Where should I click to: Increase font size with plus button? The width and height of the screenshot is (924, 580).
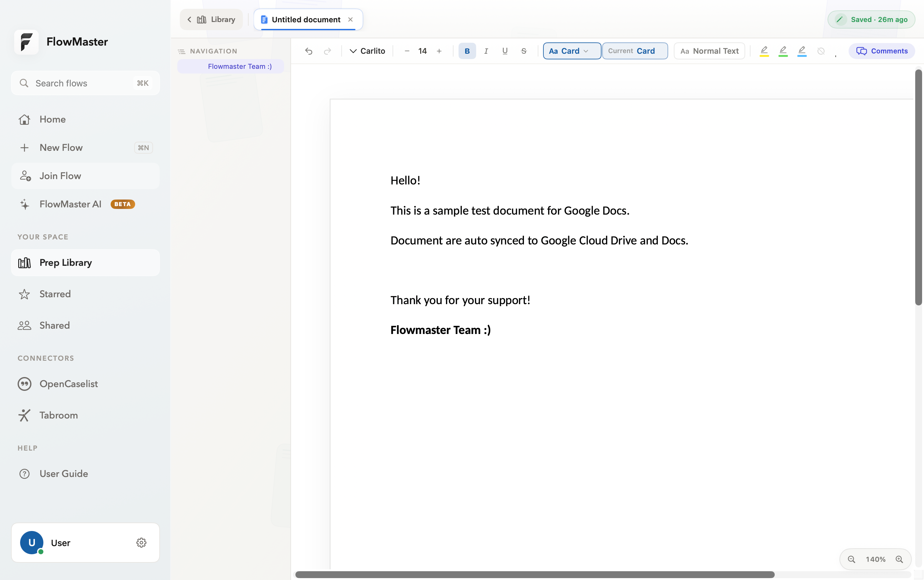coord(439,51)
